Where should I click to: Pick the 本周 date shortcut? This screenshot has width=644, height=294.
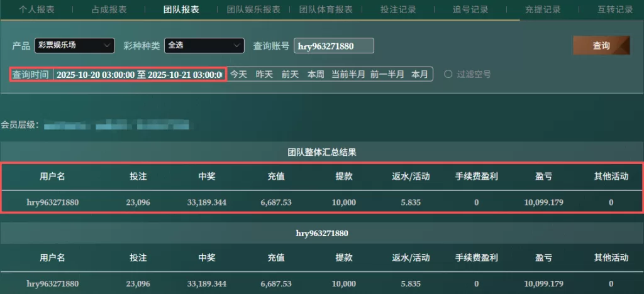pyautogui.click(x=316, y=74)
